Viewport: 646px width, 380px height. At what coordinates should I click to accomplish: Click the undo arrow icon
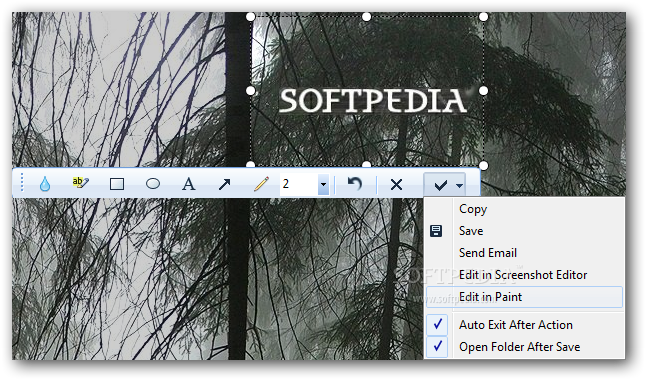click(x=354, y=183)
